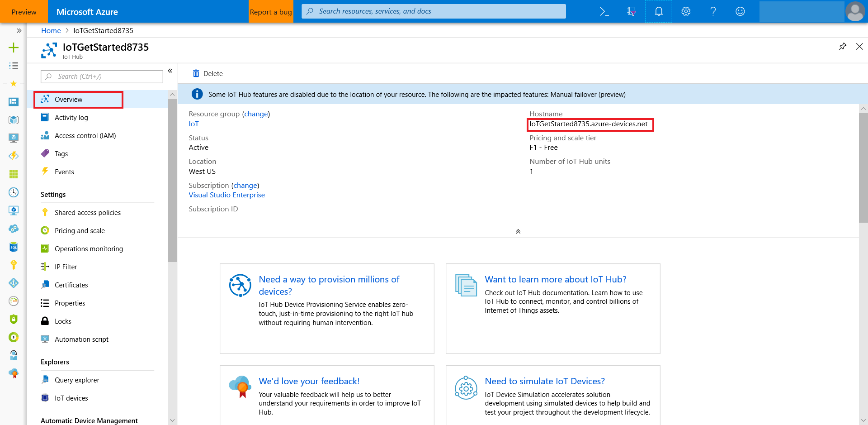Screen dimensions: 868x425
Task: Open portal settings with the gear icon
Action: pyautogui.click(x=686, y=11)
